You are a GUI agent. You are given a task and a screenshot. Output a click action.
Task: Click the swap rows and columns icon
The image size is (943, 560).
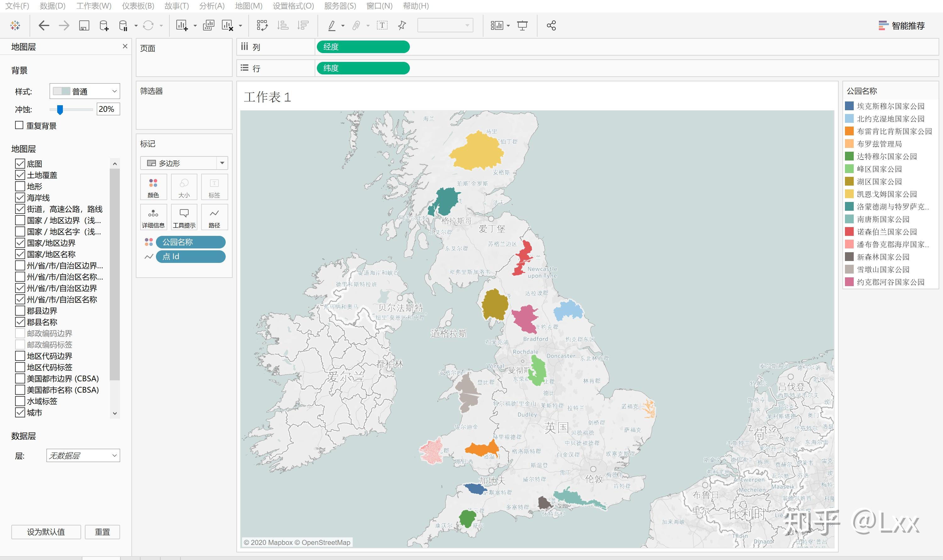[x=262, y=26]
